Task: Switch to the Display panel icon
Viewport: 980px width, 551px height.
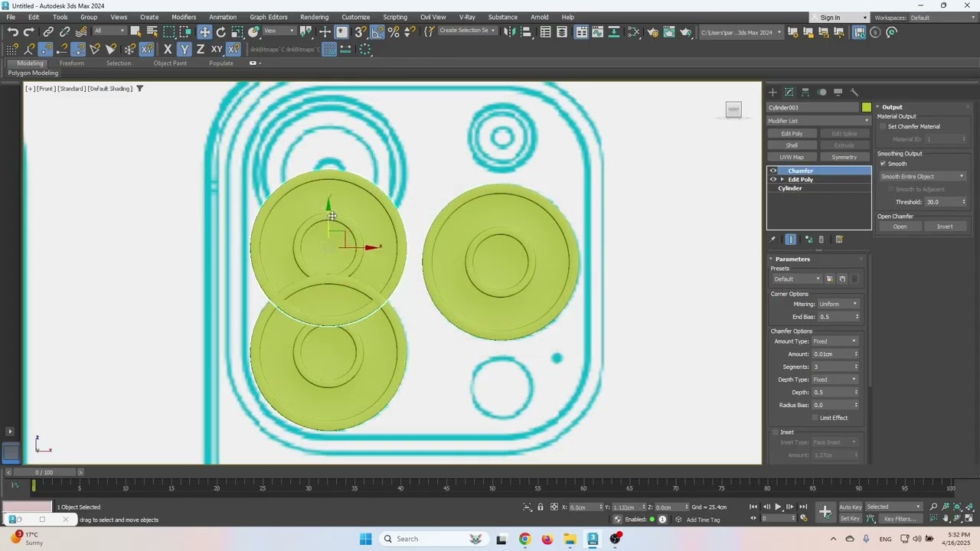Action: [x=838, y=92]
